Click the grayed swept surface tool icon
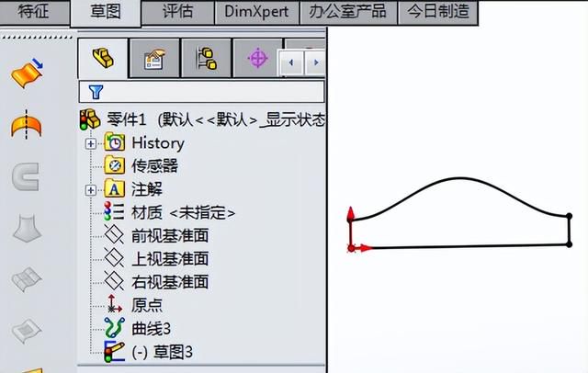This screenshot has width=588, height=373. 26,176
